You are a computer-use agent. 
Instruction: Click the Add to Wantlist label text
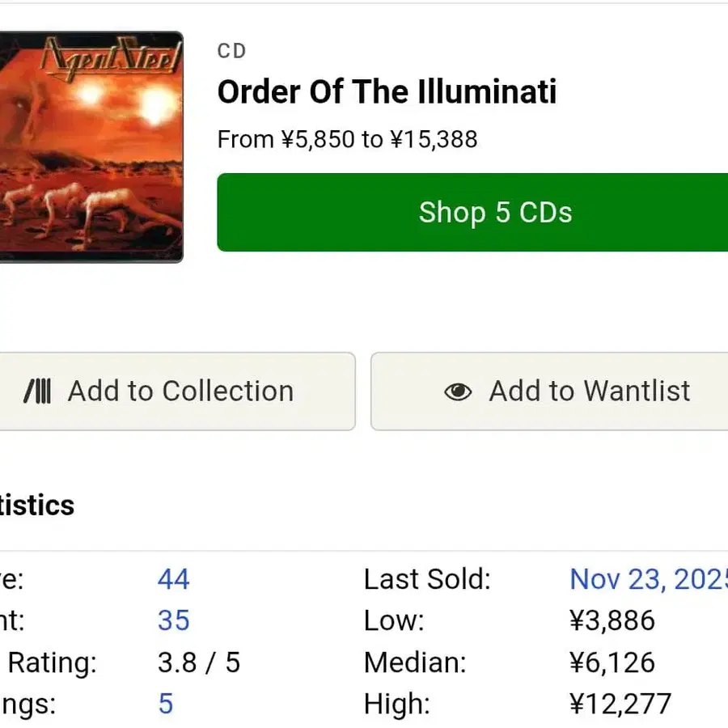tap(590, 392)
